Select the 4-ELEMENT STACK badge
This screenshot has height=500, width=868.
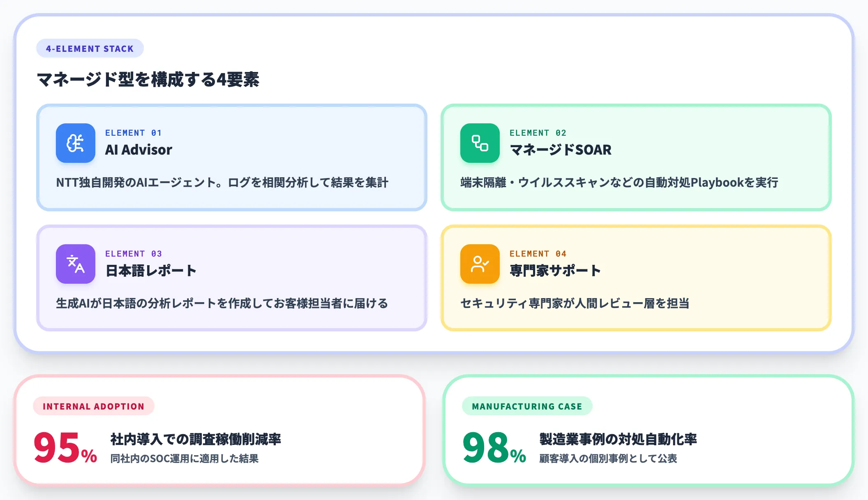click(x=90, y=49)
